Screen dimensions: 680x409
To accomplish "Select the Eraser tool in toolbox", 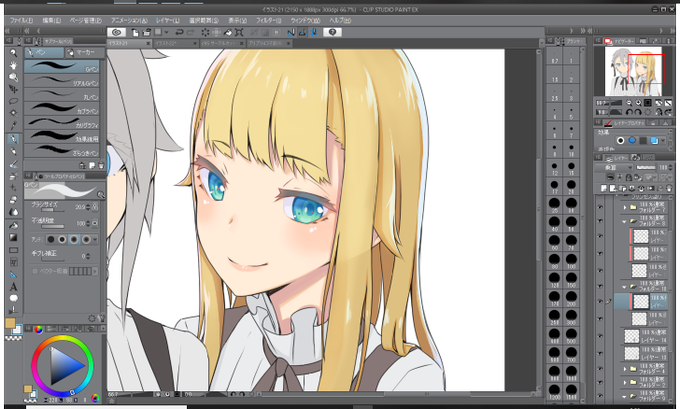I will (x=13, y=199).
